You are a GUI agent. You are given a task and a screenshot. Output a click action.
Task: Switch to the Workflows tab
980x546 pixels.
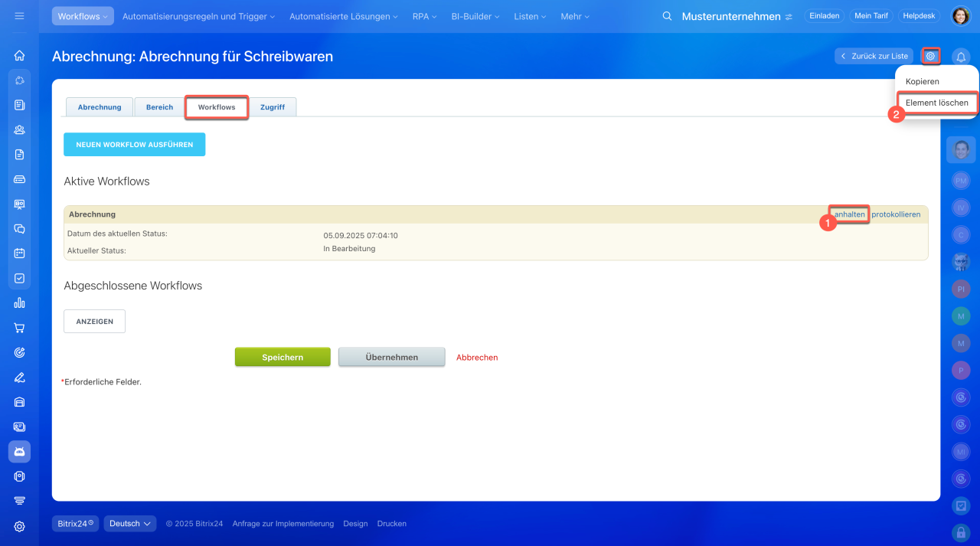pos(217,107)
